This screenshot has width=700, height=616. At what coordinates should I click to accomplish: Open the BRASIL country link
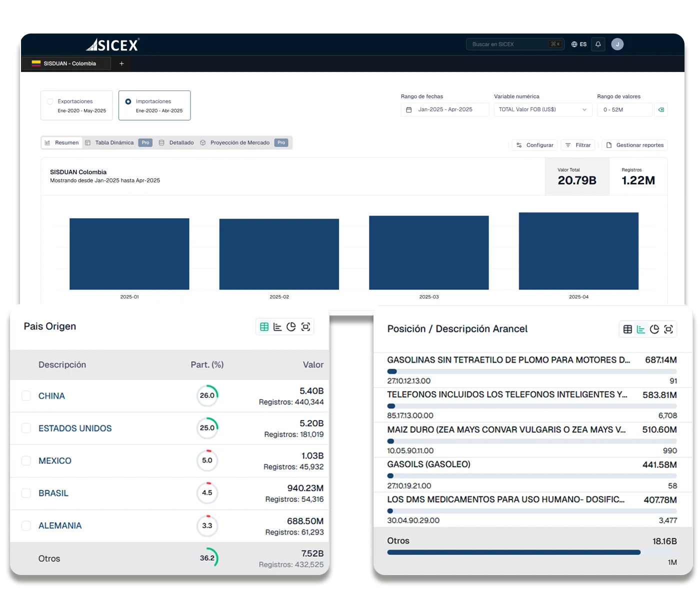(x=53, y=493)
